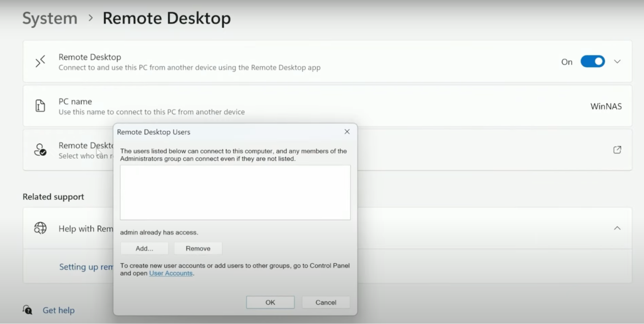Open Remote Desktop users external link icon
644x324 pixels.
[x=617, y=150]
